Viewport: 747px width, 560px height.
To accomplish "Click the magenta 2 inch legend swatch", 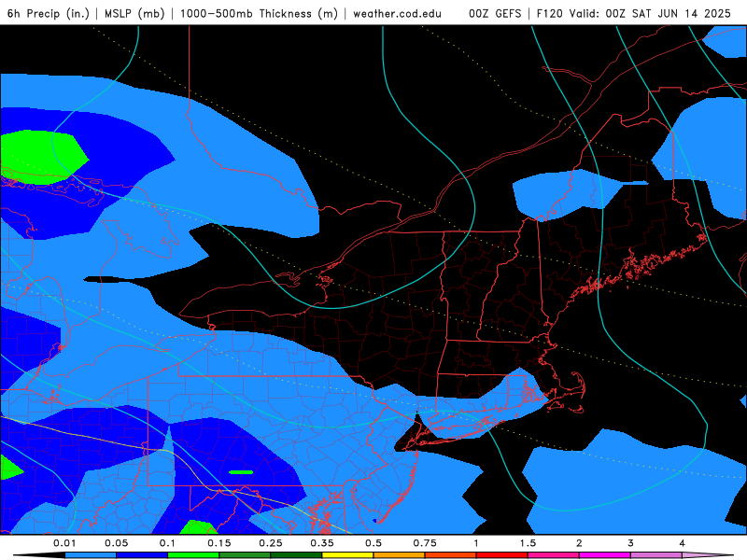I will pos(605,555).
